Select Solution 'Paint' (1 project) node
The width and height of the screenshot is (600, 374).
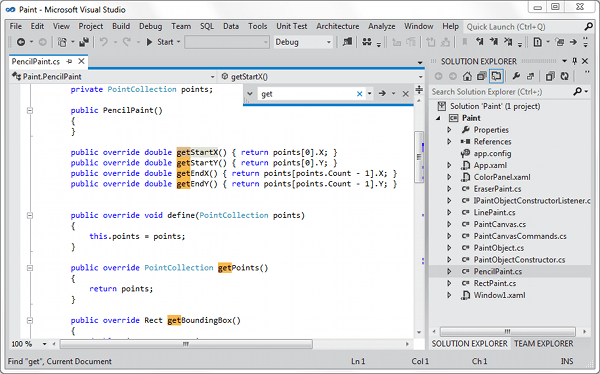(495, 106)
